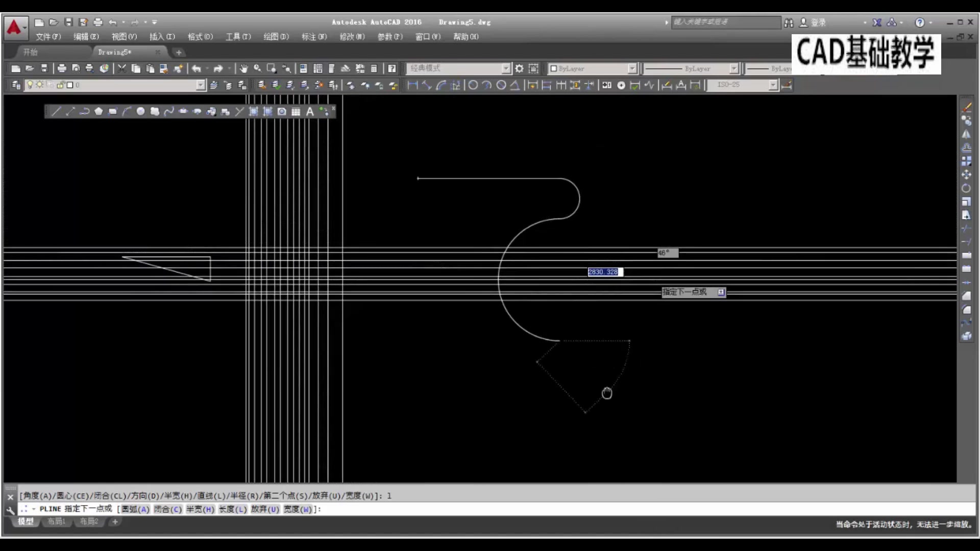Choose the 圆弧(A) command option
Viewport: 980px width, 551px height.
pyautogui.click(x=135, y=509)
